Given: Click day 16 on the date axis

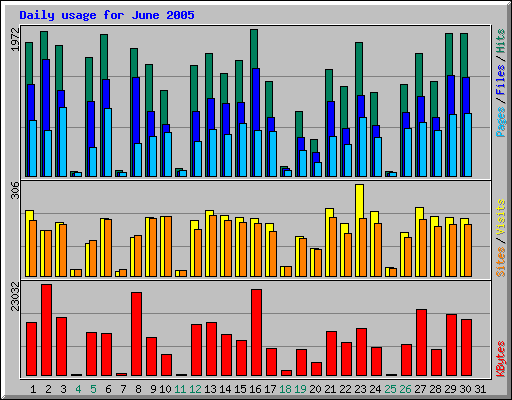Looking at the screenshot, I should click(255, 389).
